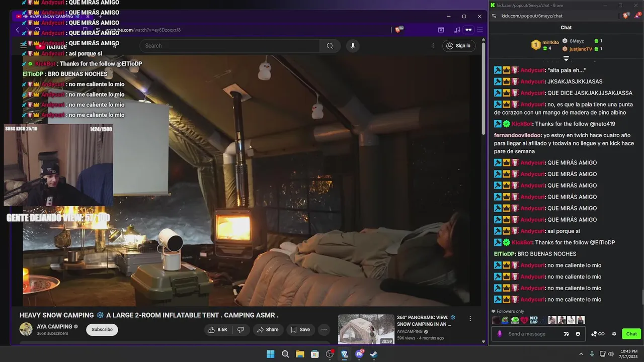Open more actions menu beside Save
Image resolution: width=644 pixels, height=362 pixels.
pos(324,330)
